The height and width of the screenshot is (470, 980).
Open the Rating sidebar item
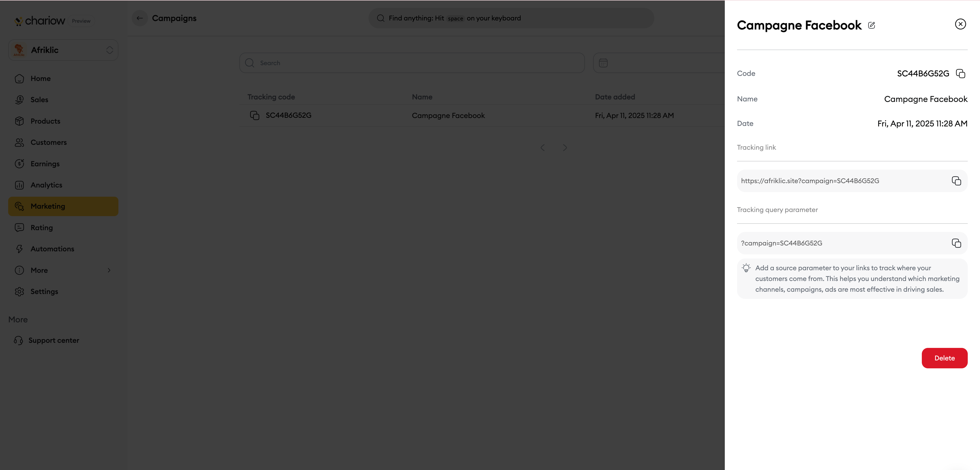point(63,228)
